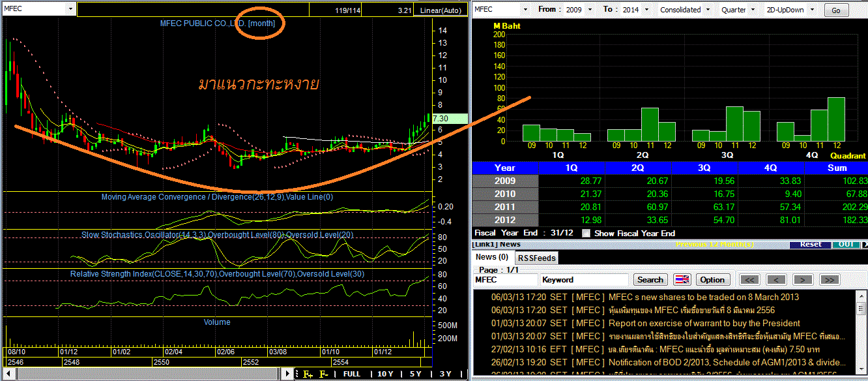Click the 28.77 value for 1Q 2009
This screenshot has height=381, width=868.
(591, 181)
